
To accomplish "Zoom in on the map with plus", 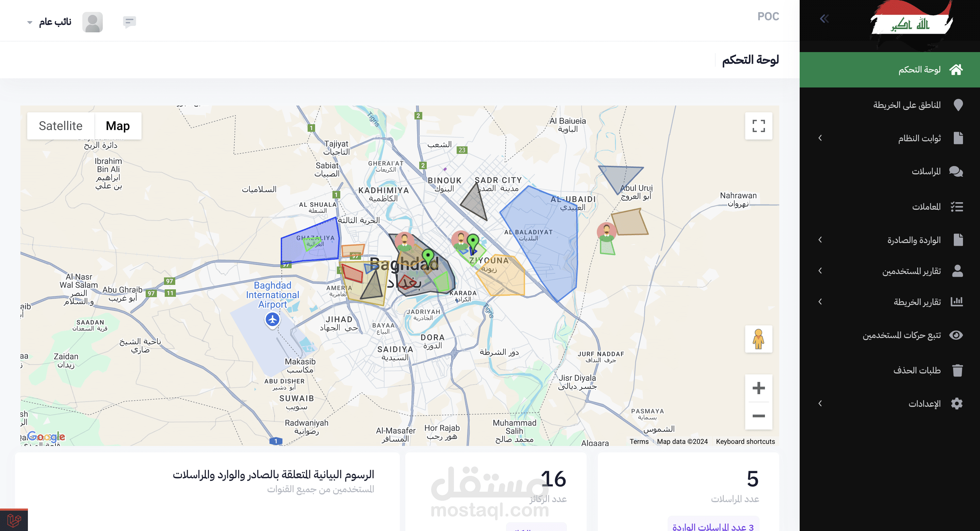I will point(758,388).
